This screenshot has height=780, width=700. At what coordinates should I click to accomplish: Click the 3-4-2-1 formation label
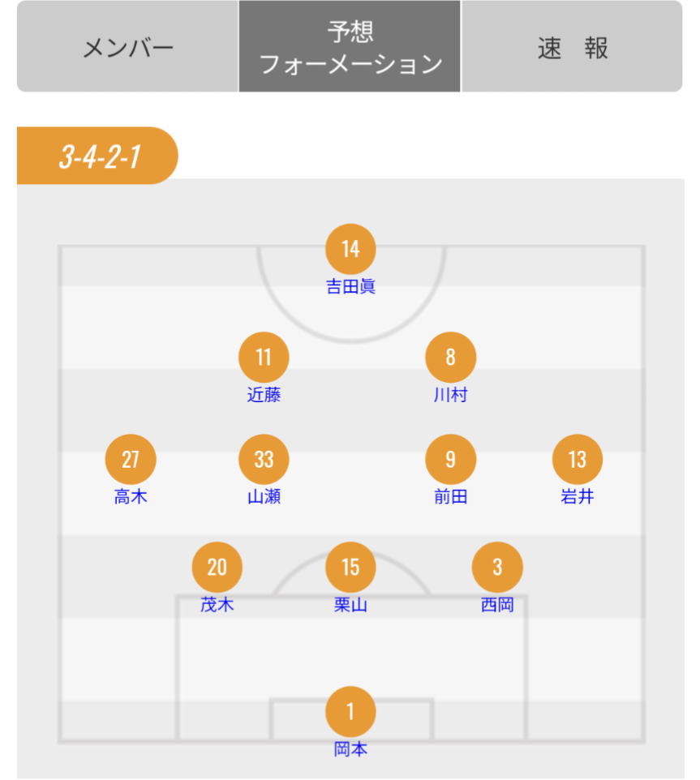99,156
